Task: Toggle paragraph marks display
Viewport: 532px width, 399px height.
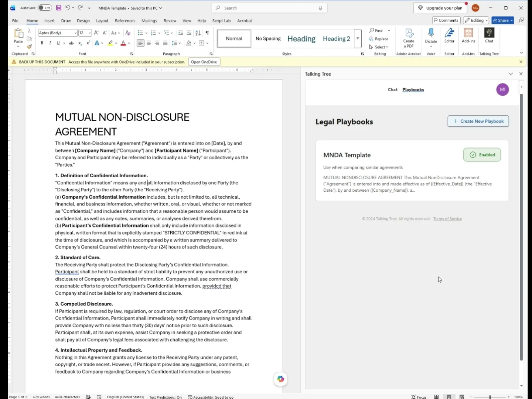Action: [x=207, y=33]
